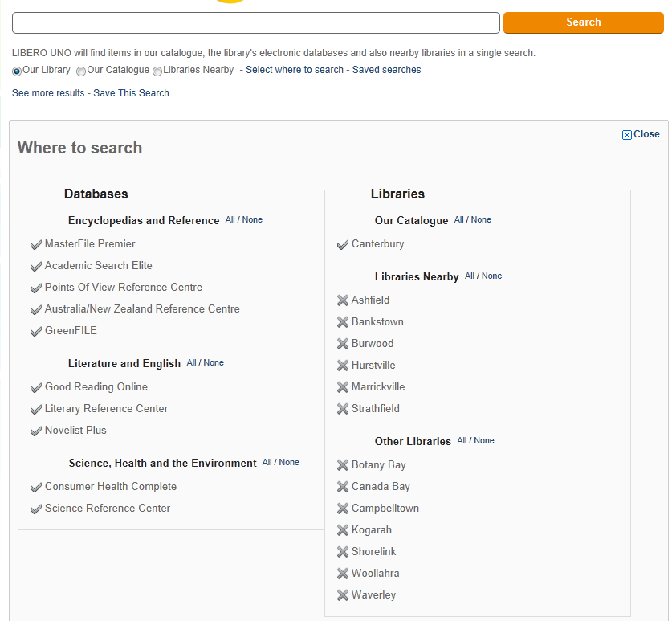672x621 pixels.
Task: Open the Select where to search link
Action: point(295,70)
